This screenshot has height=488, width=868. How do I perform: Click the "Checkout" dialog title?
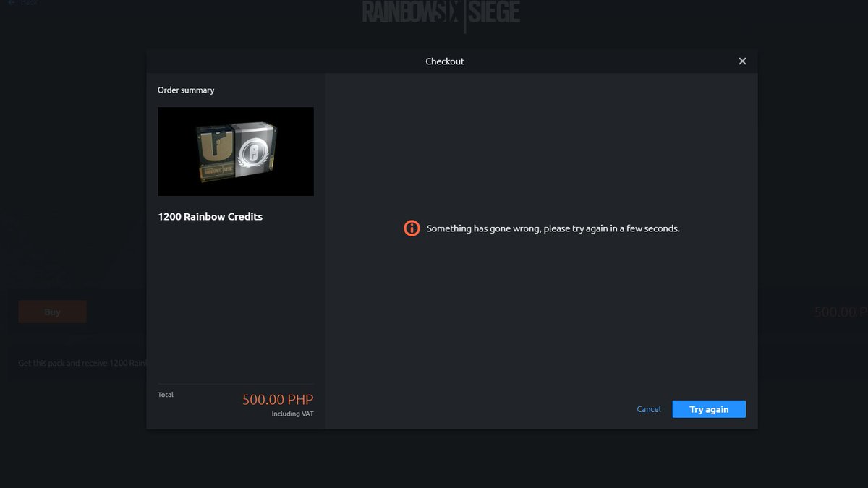(445, 61)
